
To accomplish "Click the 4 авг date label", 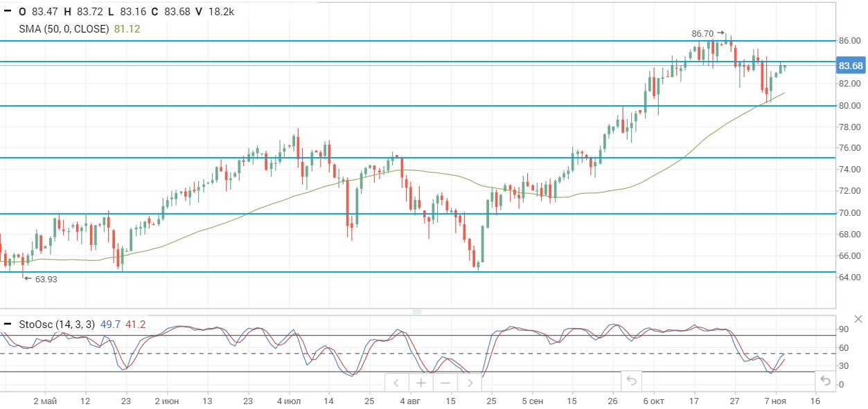I will pos(409,401).
